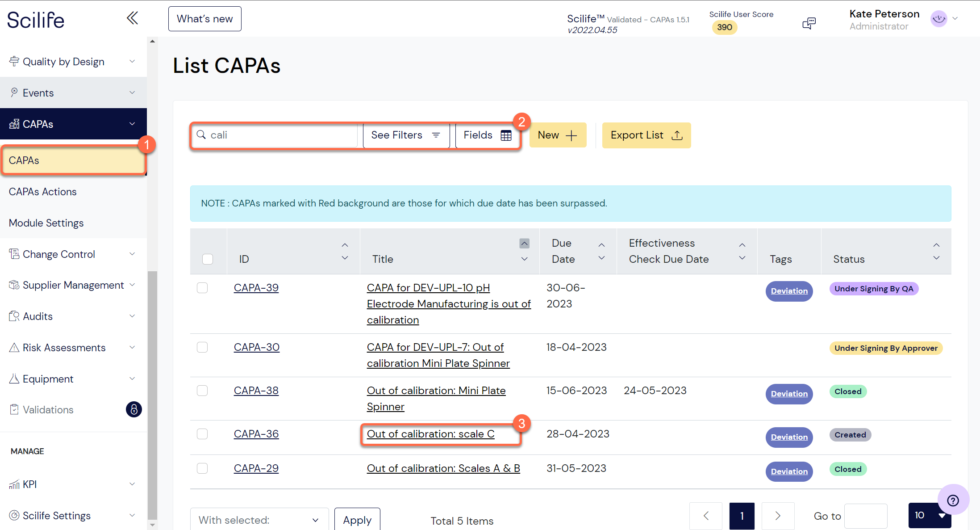This screenshot has width=980, height=530.
Task: Sort Status column ascending with the up arrow
Action: [x=936, y=245]
